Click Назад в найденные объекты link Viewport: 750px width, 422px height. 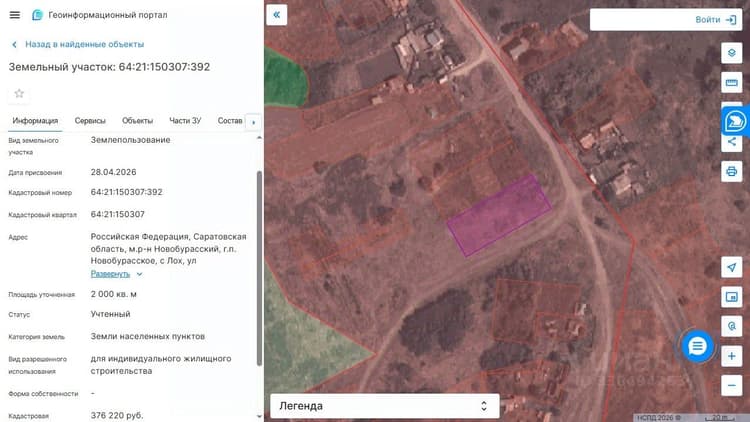pyautogui.click(x=85, y=44)
